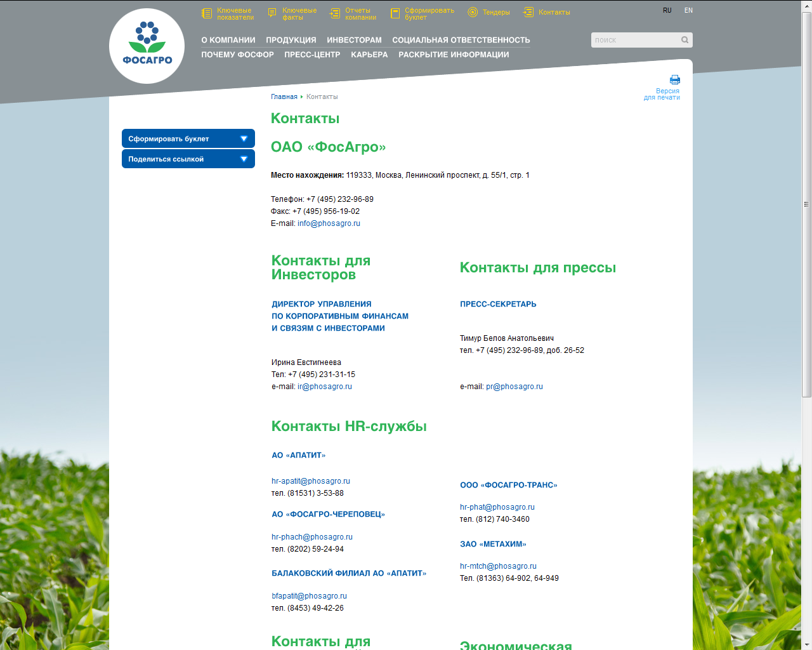Switch language to RU
The height and width of the screenshot is (650, 812).
click(667, 11)
